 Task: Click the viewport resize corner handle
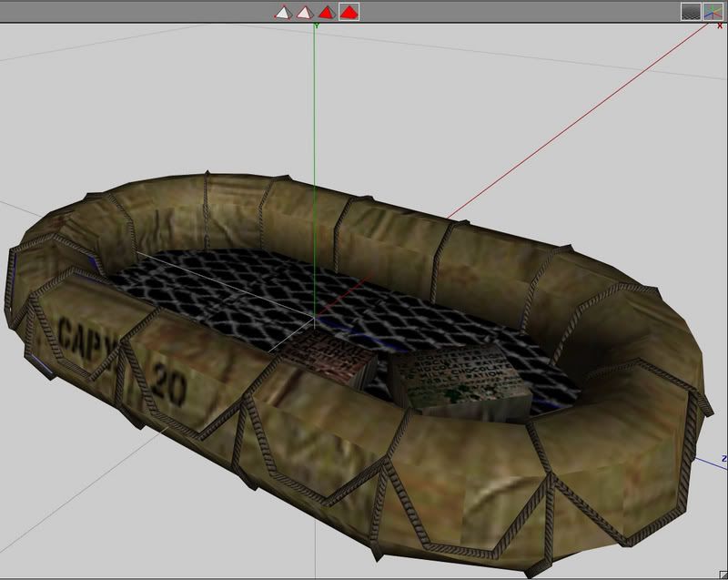(x=723, y=575)
